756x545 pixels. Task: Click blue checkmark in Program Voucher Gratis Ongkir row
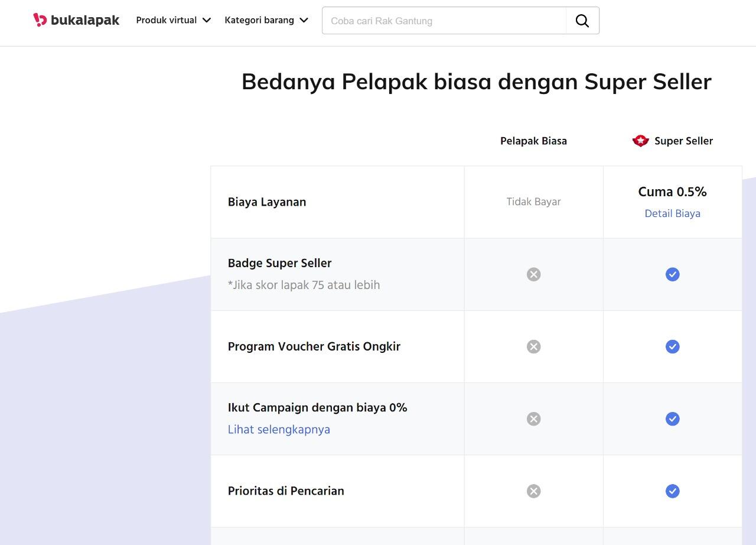tap(672, 346)
